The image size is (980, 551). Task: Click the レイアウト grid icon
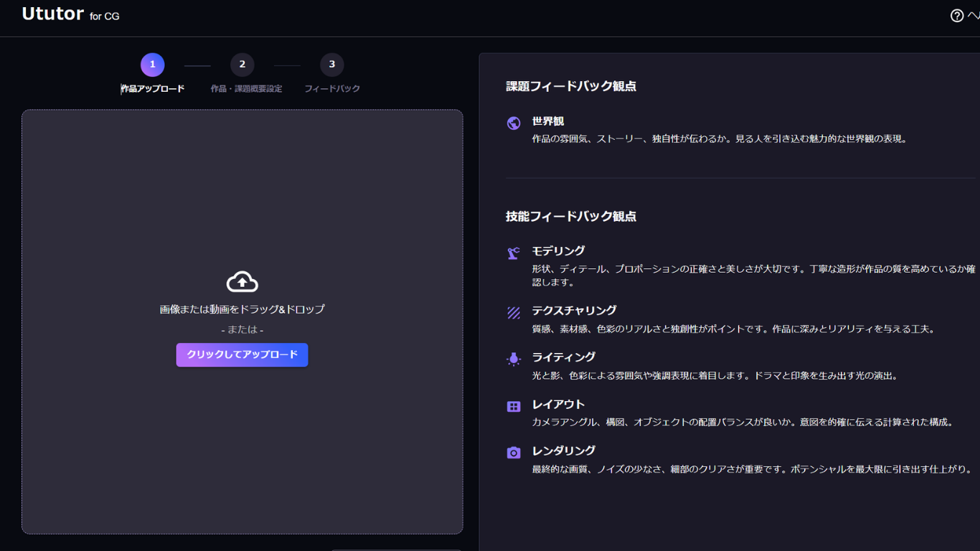point(514,407)
